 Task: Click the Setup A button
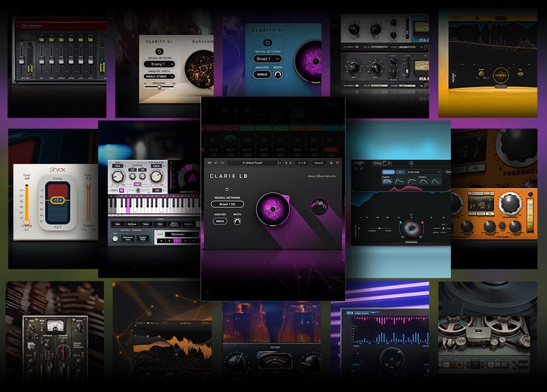[318, 163]
